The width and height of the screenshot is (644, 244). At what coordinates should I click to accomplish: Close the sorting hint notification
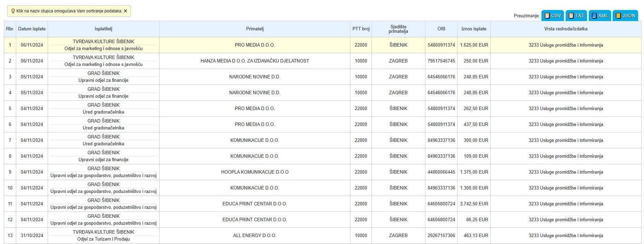125,11
